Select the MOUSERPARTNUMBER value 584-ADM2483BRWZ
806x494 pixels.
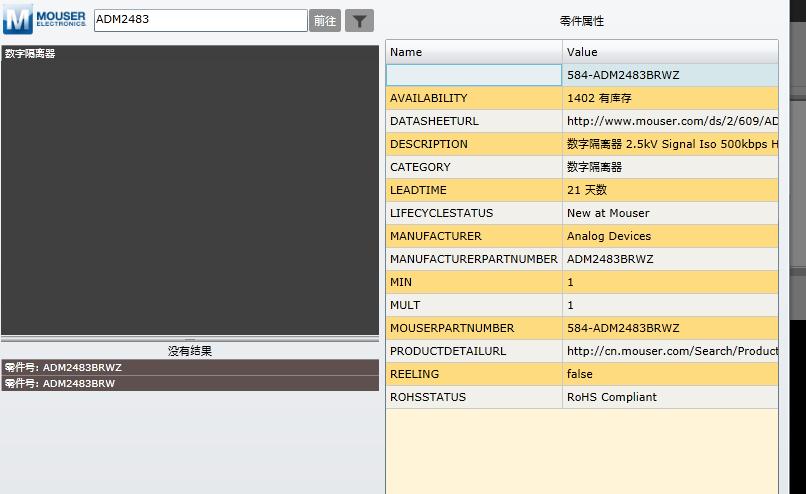tap(670, 328)
